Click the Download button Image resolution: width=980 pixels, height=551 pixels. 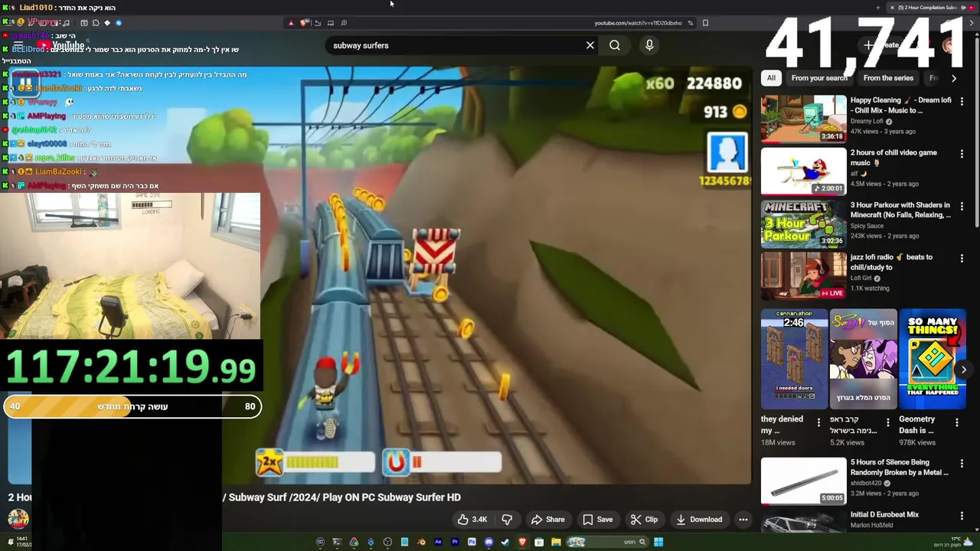[x=699, y=520]
